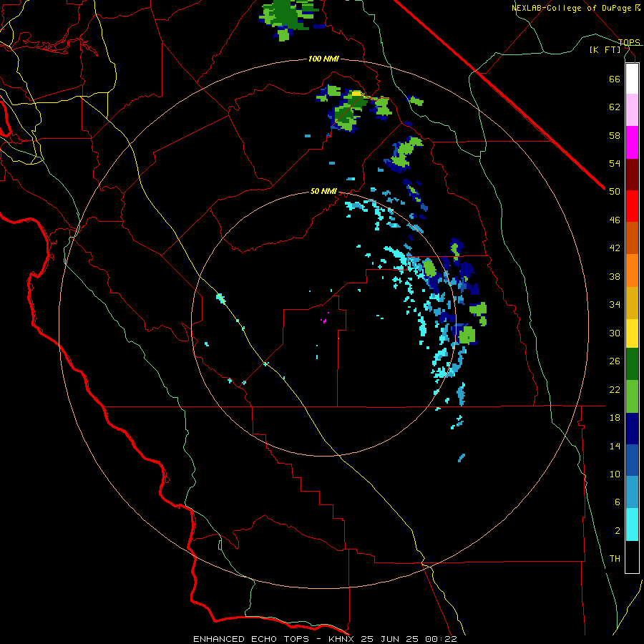
Task: Click the 62 value in the legend
Action: pos(615,107)
